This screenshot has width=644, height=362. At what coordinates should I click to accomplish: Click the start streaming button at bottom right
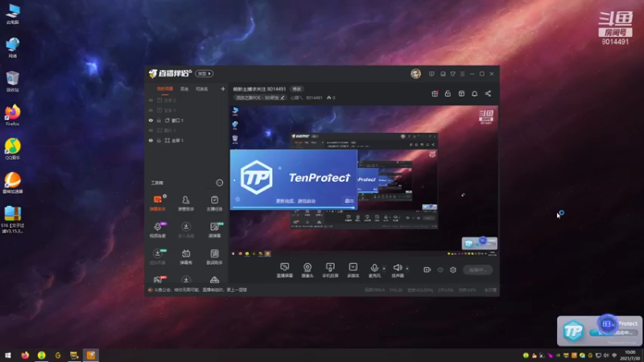tap(477, 269)
